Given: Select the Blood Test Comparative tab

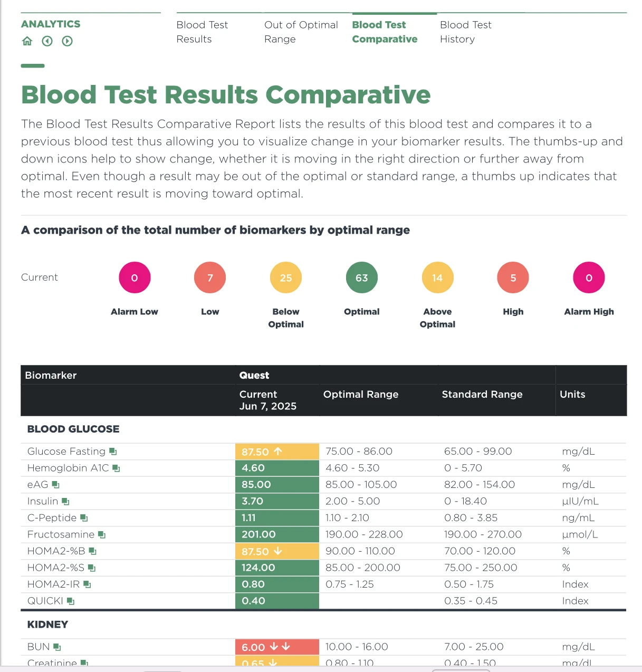Looking at the screenshot, I should [x=385, y=32].
